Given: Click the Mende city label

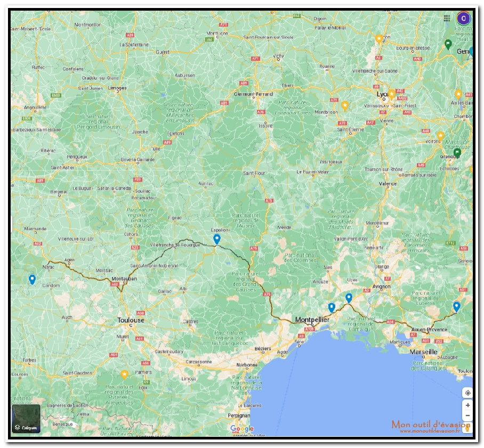Looking at the screenshot, I should (284, 227).
